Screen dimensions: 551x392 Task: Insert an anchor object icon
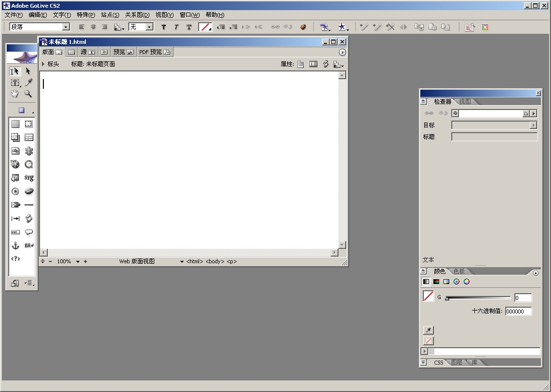(15, 245)
